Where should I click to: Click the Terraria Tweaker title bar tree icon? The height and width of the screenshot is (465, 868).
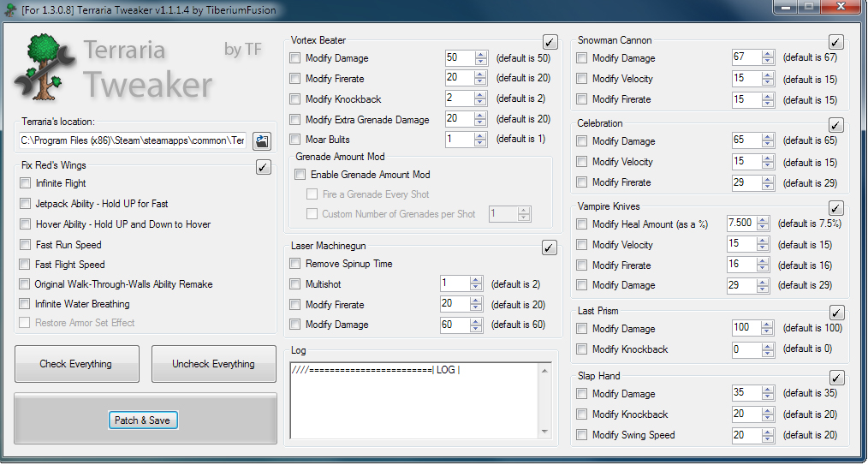(10, 9)
